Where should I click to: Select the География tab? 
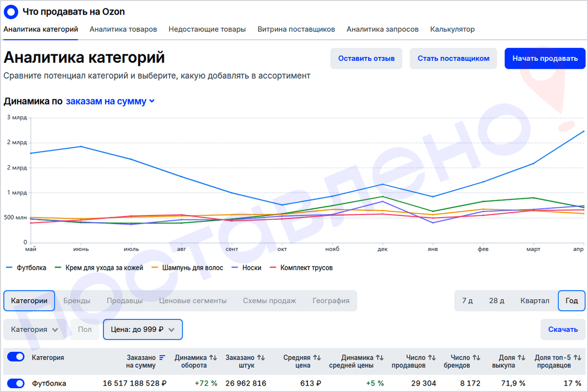[x=331, y=300]
